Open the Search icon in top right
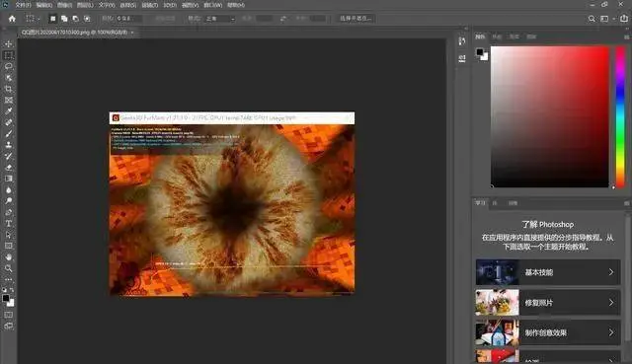Viewport: 632px width, 364px height. (592, 19)
